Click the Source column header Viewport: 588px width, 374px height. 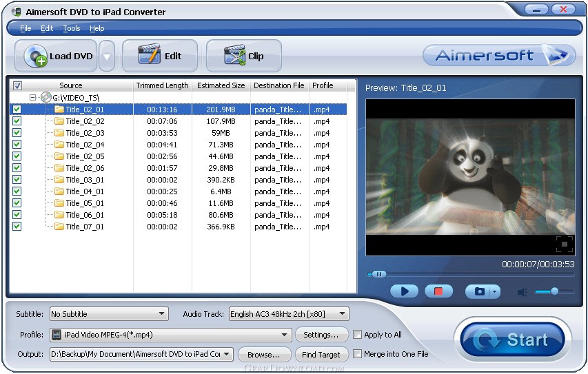71,85
